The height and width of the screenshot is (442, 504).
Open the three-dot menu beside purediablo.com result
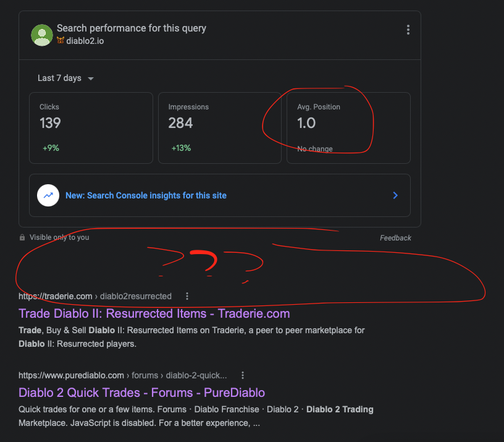(x=242, y=375)
